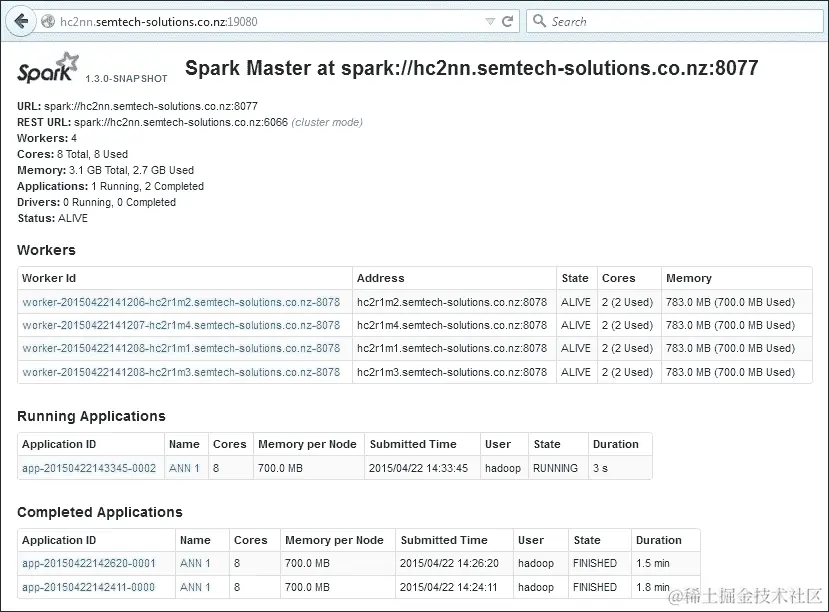Click the magnifier icon in the search box
Viewport: 829px width, 612px height.
point(539,21)
